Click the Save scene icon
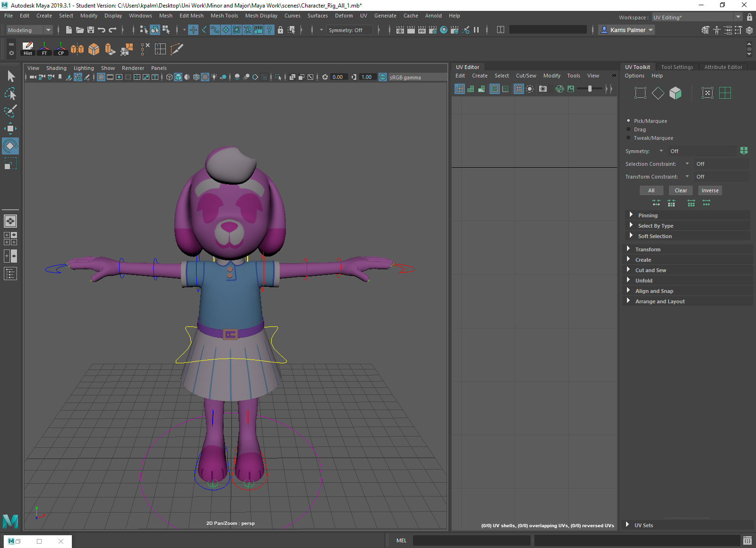This screenshot has height=548, width=756. coord(91,30)
